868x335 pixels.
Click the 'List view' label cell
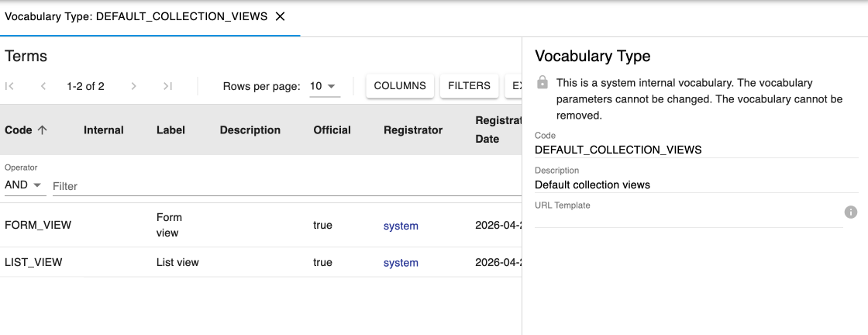[x=177, y=262]
